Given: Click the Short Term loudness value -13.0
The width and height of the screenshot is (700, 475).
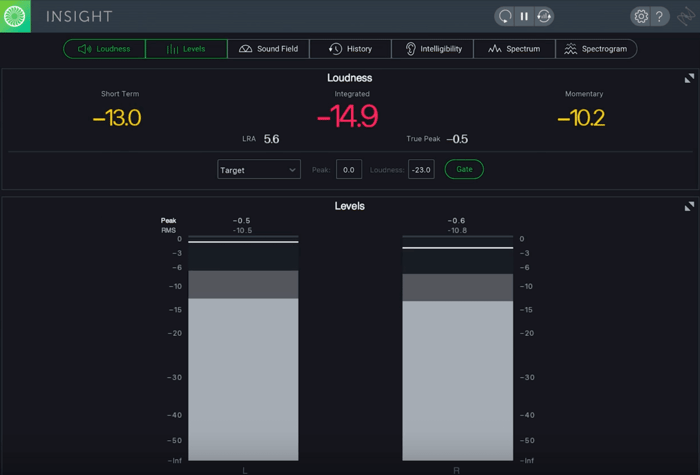Looking at the screenshot, I should click(x=117, y=118).
